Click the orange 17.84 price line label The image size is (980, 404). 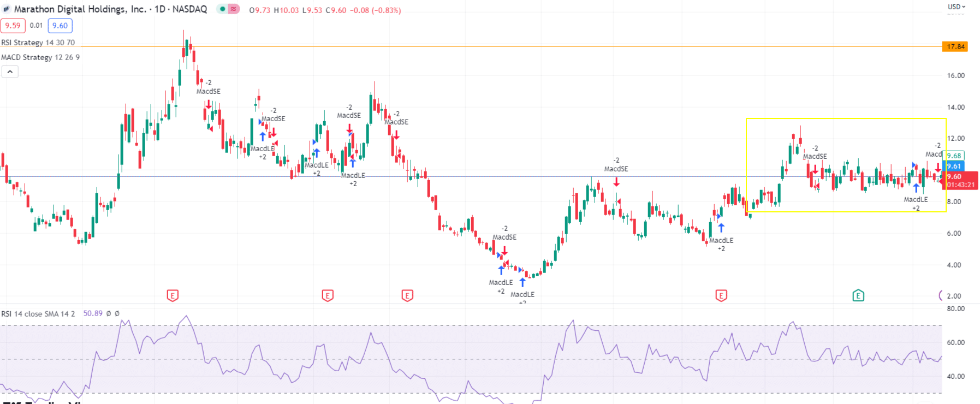point(955,46)
